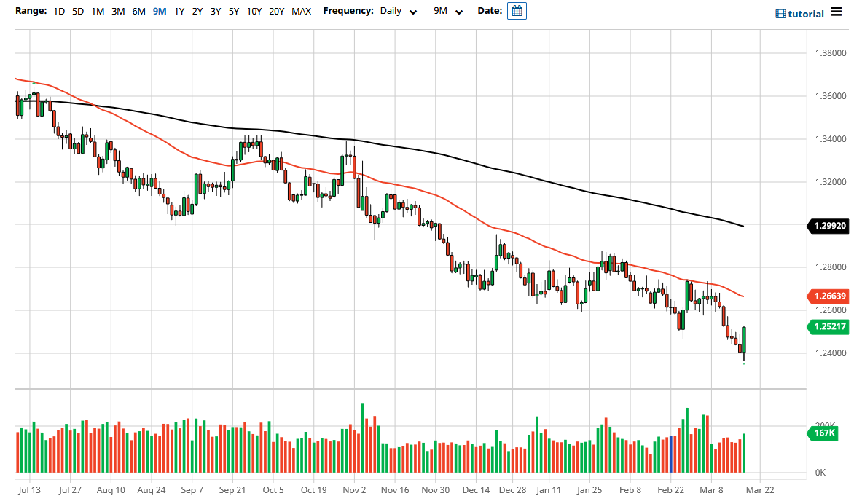Viewport: 854px width, 504px height.
Task: Select the 3M range link
Action: tap(118, 12)
